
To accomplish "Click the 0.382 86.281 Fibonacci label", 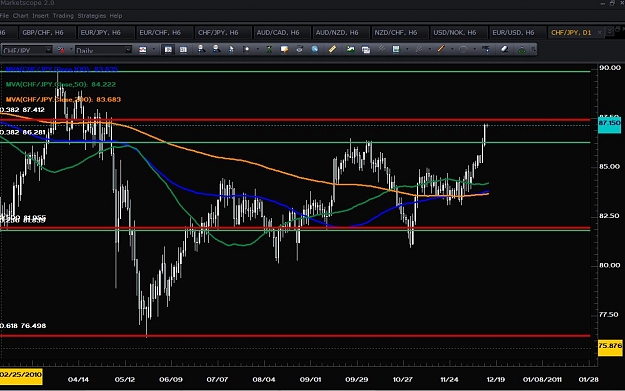I will coord(23,132).
